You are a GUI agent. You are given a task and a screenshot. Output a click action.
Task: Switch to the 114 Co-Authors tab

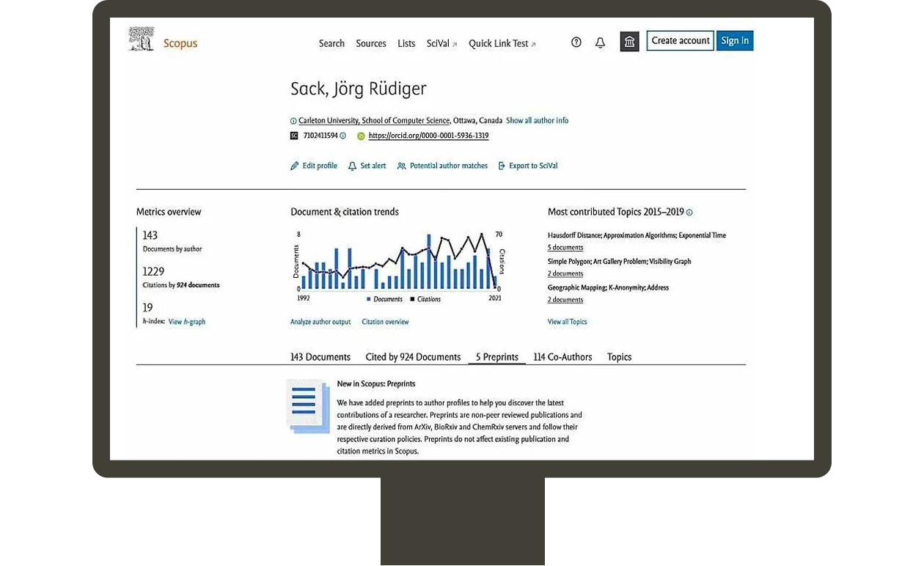pos(562,357)
